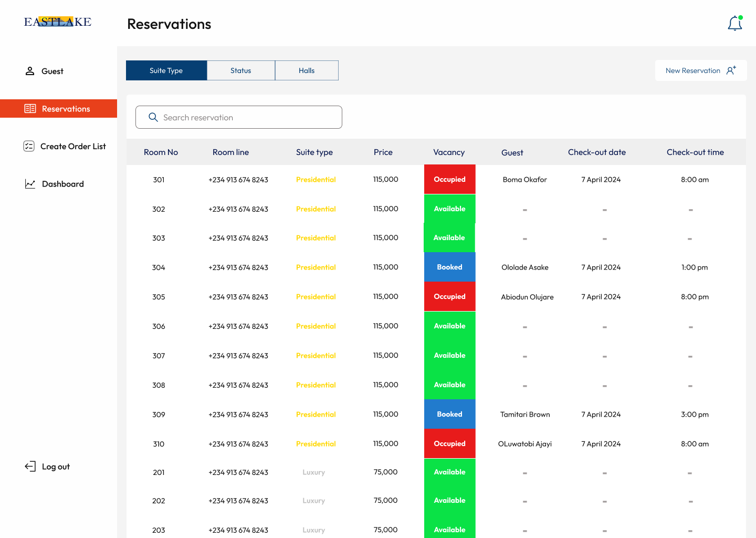This screenshot has height=538, width=756.
Task: Click the search magnifier icon
Action: pos(153,117)
